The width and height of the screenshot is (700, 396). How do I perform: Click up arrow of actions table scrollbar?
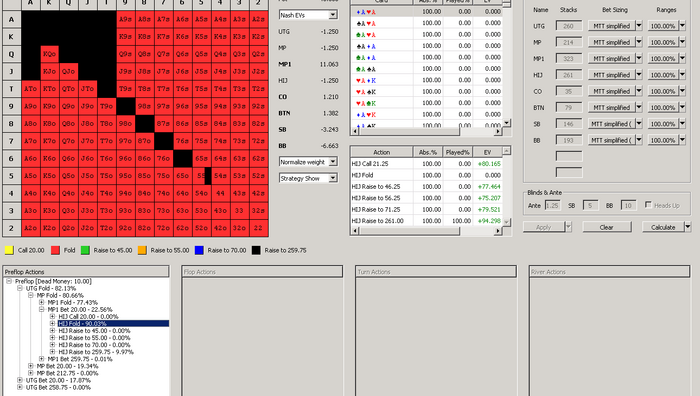[507, 151]
